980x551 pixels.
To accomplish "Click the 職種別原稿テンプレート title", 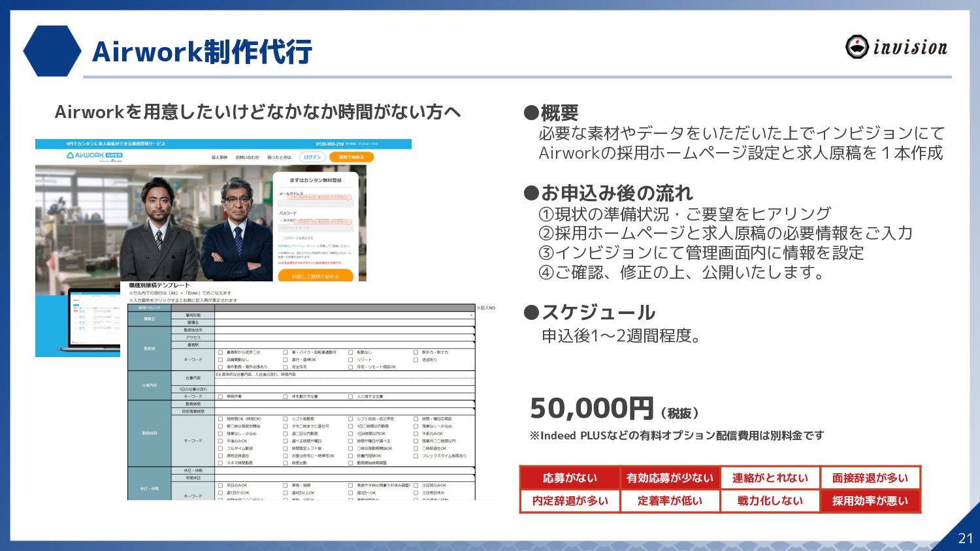I will (x=159, y=285).
